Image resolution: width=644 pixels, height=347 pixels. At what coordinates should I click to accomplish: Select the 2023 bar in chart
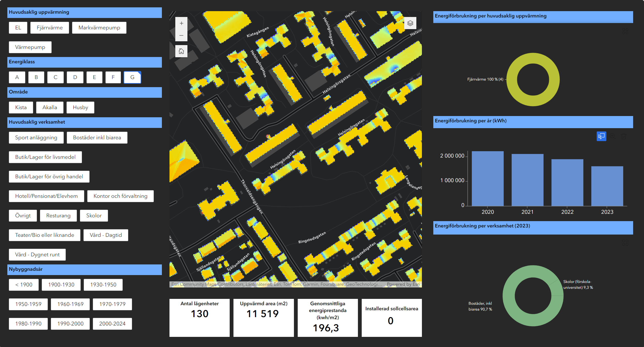pyautogui.click(x=607, y=186)
